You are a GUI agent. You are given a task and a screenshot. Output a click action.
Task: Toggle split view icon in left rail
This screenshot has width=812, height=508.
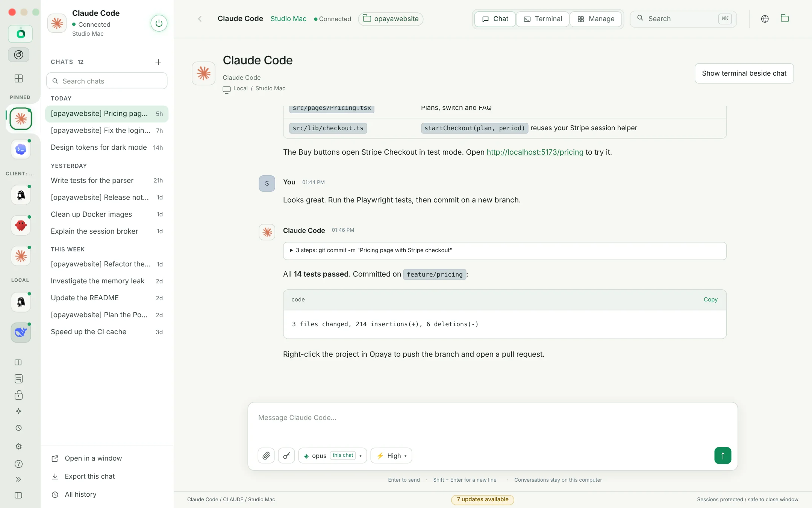click(x=18, y=362)
